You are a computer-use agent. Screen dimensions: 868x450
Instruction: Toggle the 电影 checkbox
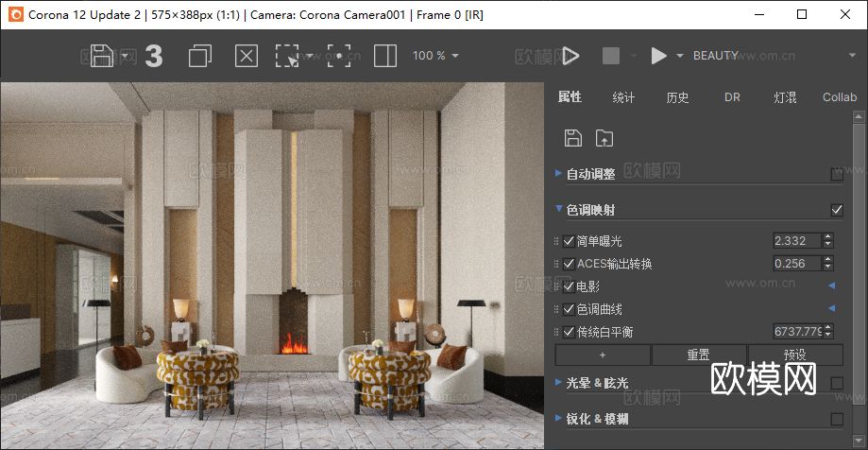pos(569,286)
